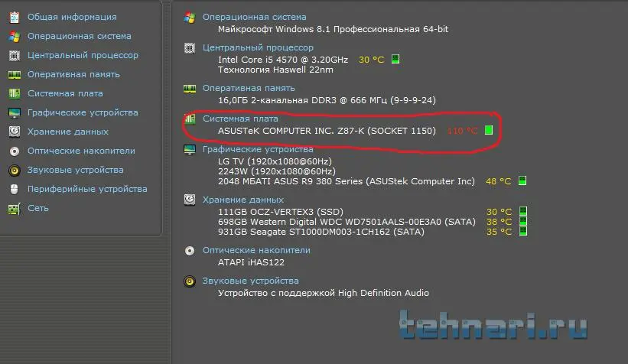
Task: Click the Intel Core i5 4570 @ 3.20GHz text
Action: coord(283,60)
